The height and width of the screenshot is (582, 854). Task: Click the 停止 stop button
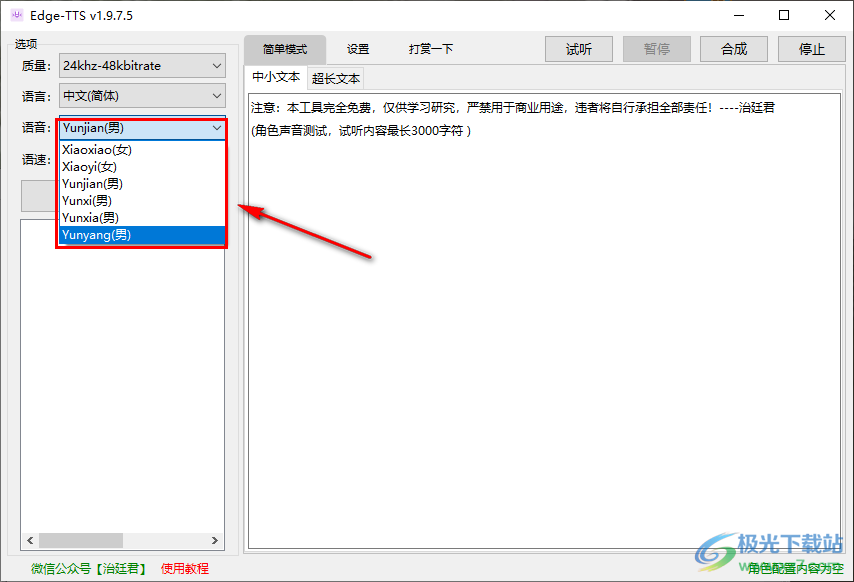pos(812,50)
